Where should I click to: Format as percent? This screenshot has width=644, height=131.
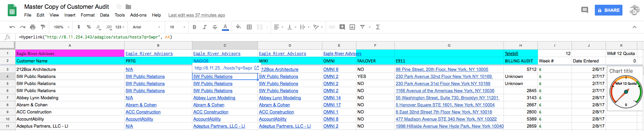pos(89,27)
